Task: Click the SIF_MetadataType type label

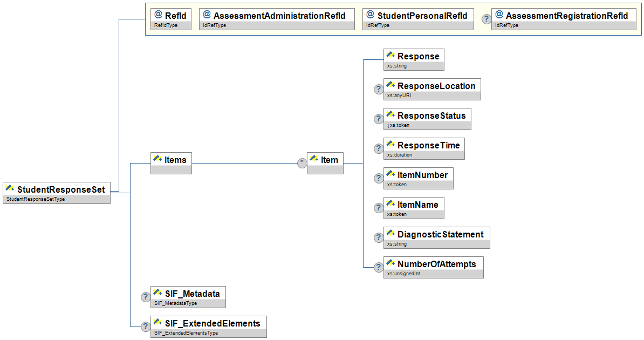Action: (x=175, y=304)
